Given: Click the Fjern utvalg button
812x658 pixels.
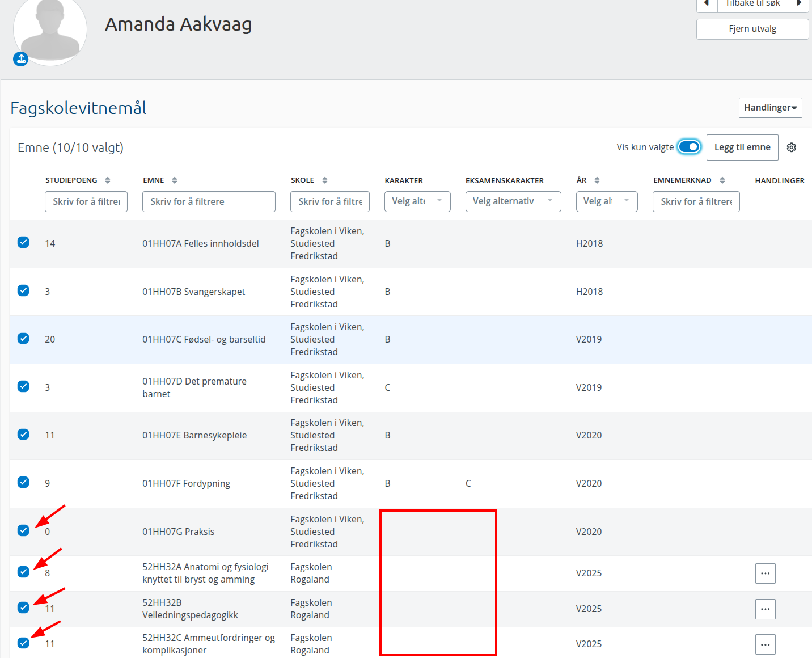Looking at the screenshot, I should [x=752, y=29].
